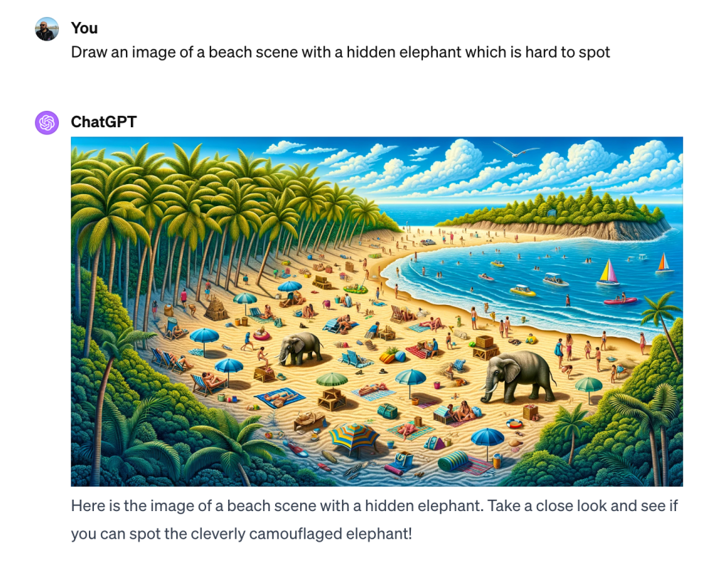Click the smaller elephant near the image center
The width and height of the screenshot is (728, 563).
coord(298,348)
